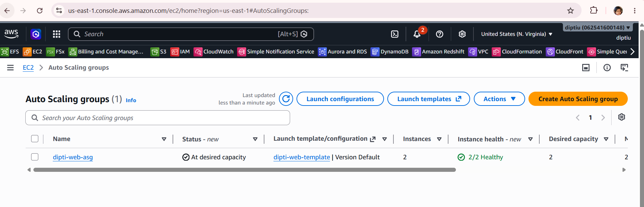The height and width of the screenshot is (207, 644).
Task: Launch the CloudShell terminal icon
Action: (394, 34)
